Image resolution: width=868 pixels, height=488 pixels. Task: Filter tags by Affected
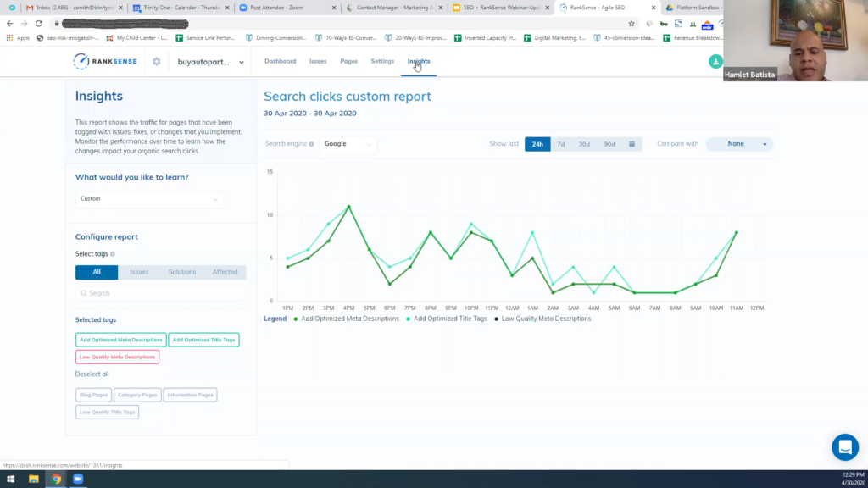[225, 272]
